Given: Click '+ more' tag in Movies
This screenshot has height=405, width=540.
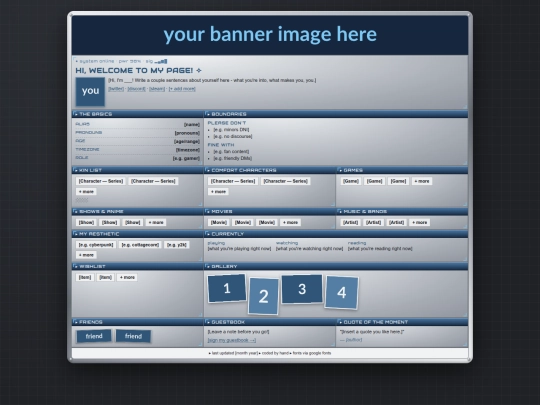Looking at the screenshot, I should 290,222.
